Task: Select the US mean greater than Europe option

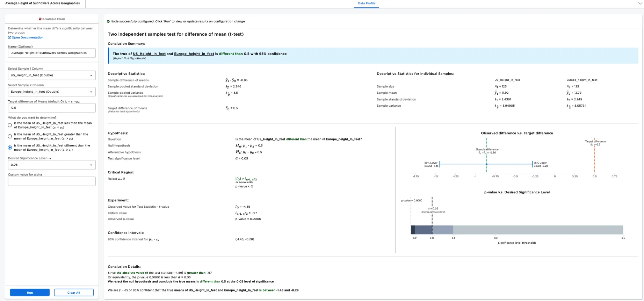Action: pos(10,136)
